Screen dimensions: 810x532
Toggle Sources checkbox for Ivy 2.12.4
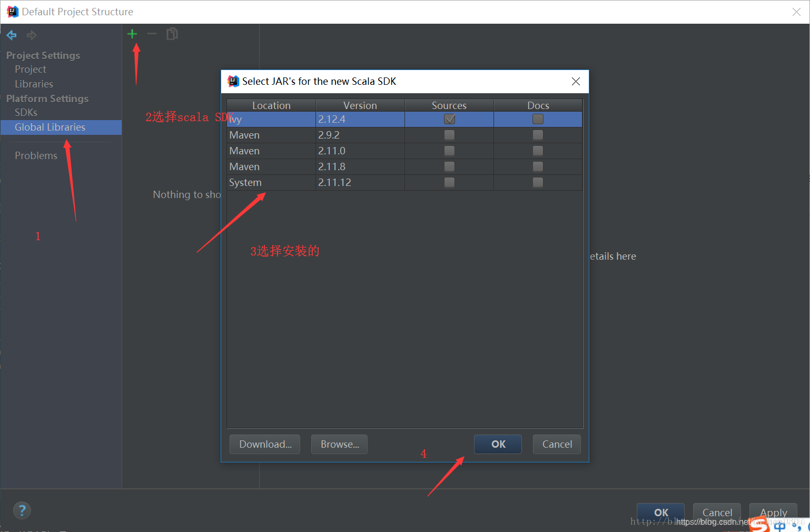[x=449, y=119]
